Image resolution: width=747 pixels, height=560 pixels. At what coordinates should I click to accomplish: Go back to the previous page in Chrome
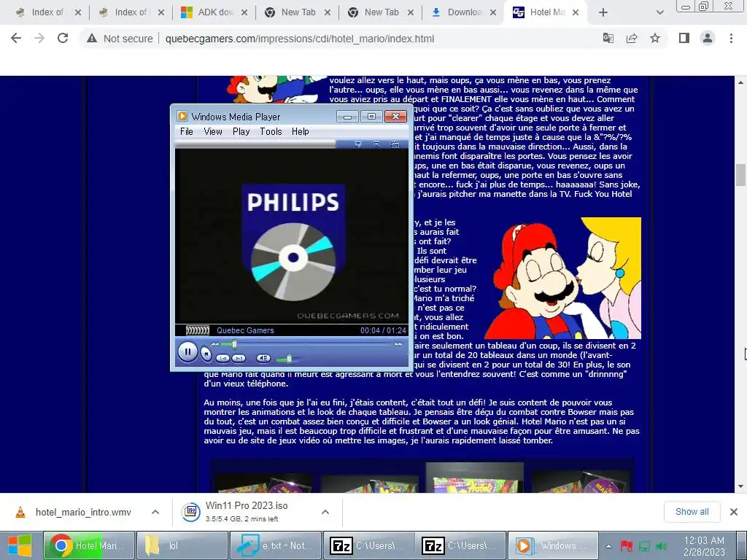pos(16,38)
